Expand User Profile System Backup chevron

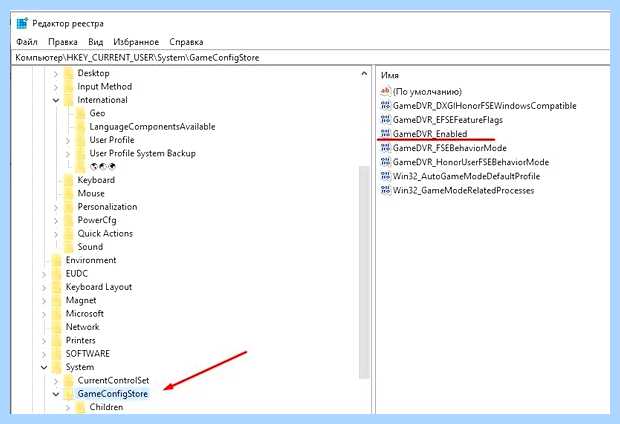click(x=68, y=153)
